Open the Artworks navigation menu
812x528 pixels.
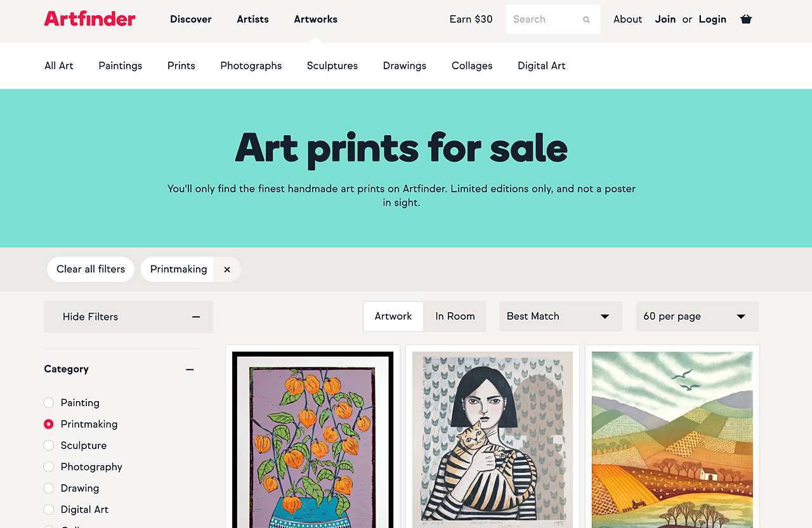click(x=315, y=19)
